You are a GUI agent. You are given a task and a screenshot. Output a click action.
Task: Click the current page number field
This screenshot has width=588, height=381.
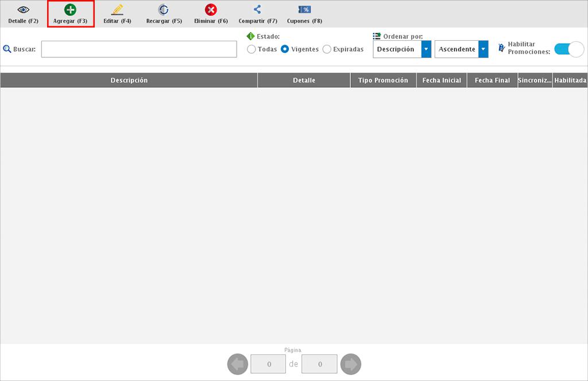tap(268, 364)
